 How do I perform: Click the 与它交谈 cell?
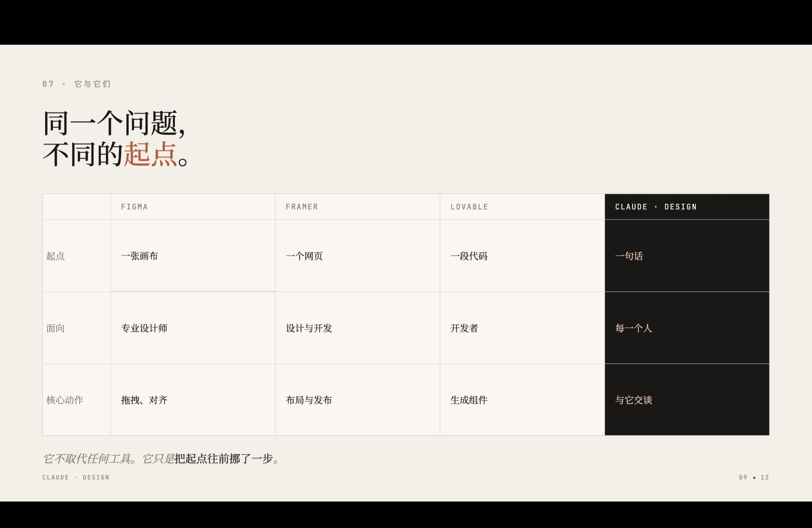point(633,400)
